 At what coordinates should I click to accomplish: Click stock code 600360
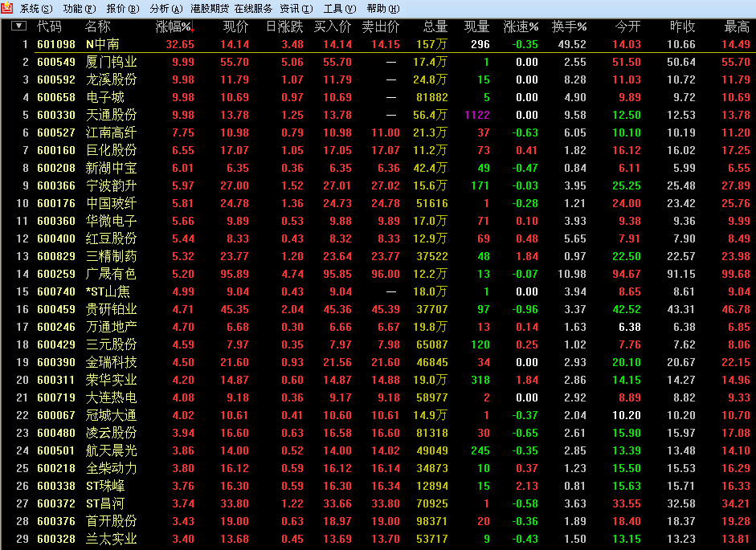click(56, 222)
